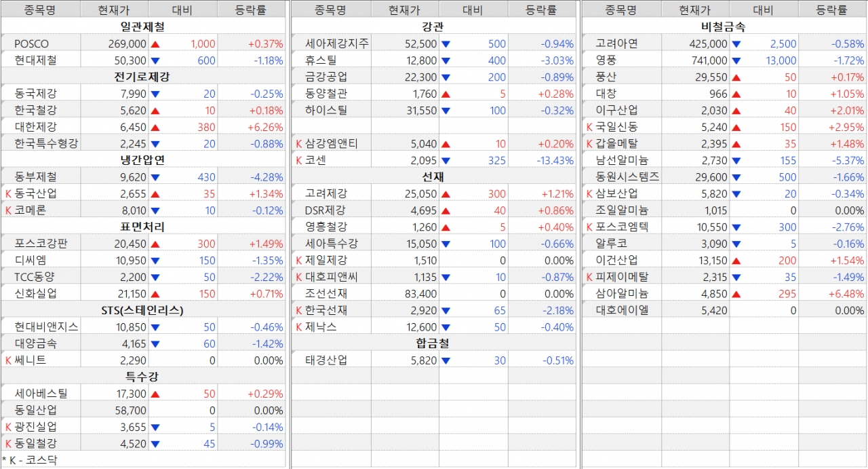Screen dimensions: 868x469
Task: Click 휴스틸's change rate -3.03%
Action: (557, 60)
